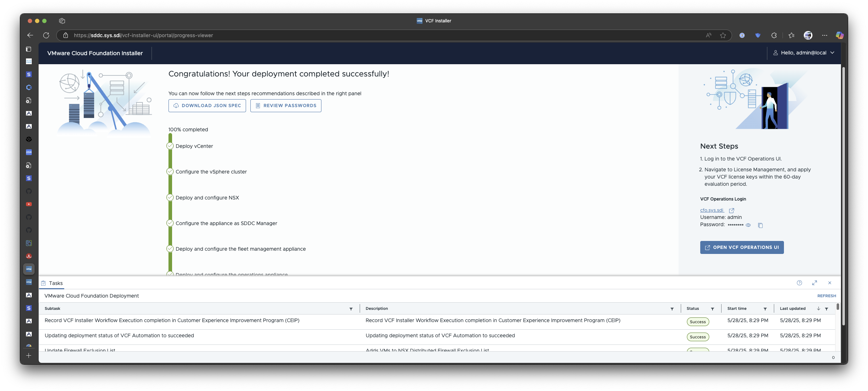
Task: Copy the VCF Operations password
Action: tap(760, 225)
